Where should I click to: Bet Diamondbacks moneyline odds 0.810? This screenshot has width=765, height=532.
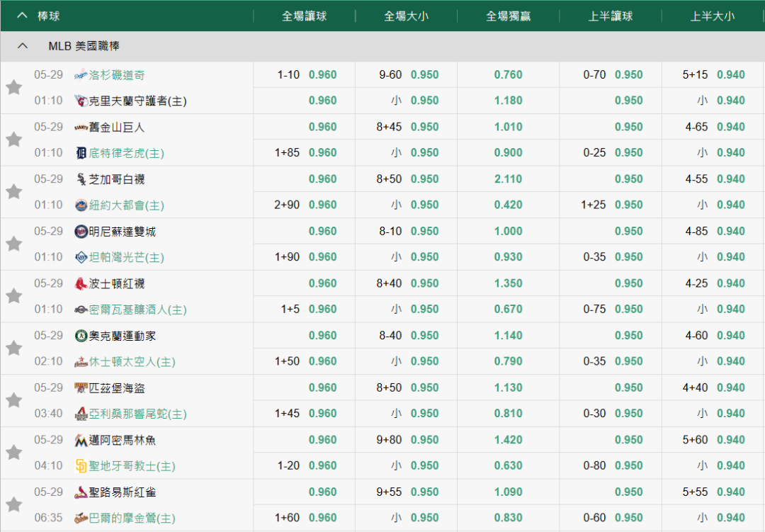point(508,414)
